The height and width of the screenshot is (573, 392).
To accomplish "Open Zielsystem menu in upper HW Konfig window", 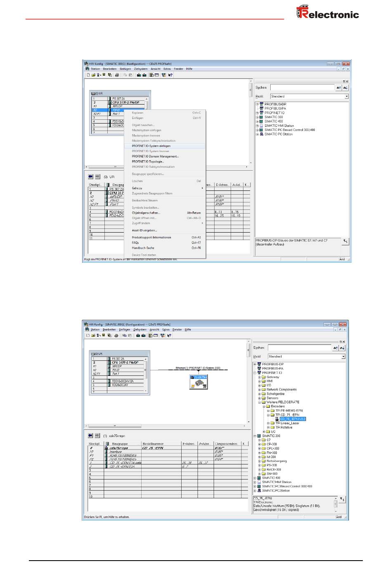I will [x=141, y=69].
